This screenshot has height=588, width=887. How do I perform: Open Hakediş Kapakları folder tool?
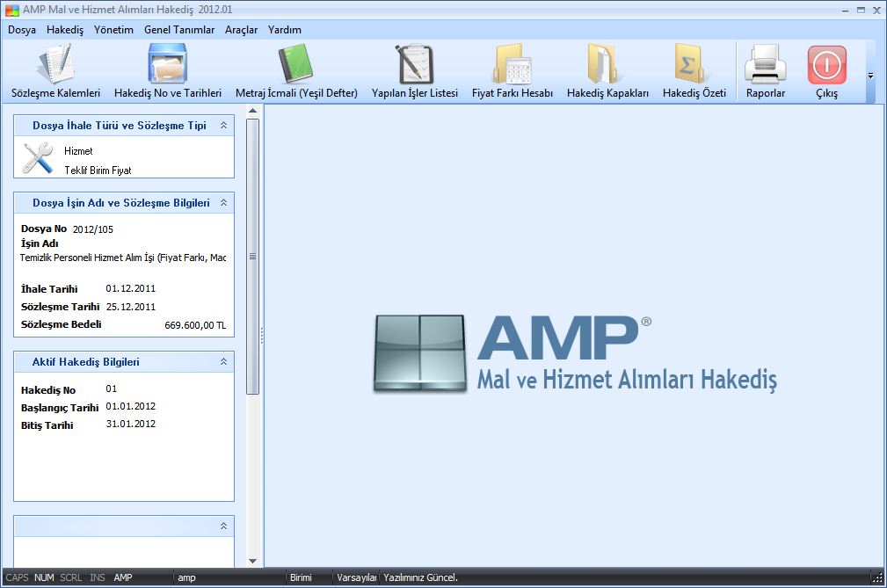(x=607, y=71)
